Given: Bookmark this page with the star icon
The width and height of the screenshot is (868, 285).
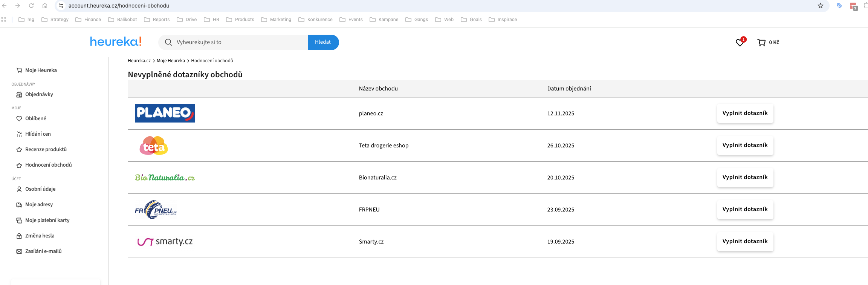Looking at the screenshot, I should (x=821, y=6).
